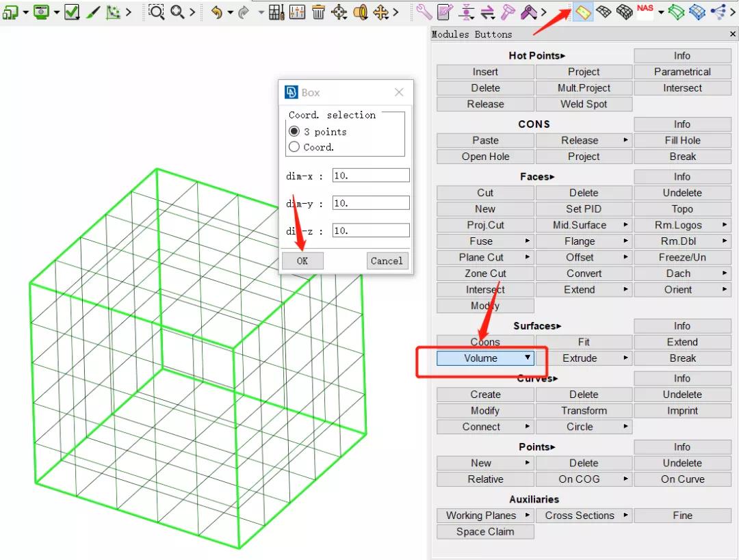The image size is (739, 560).
Task: Click the dim-z input field
Action: click(370, 230)
